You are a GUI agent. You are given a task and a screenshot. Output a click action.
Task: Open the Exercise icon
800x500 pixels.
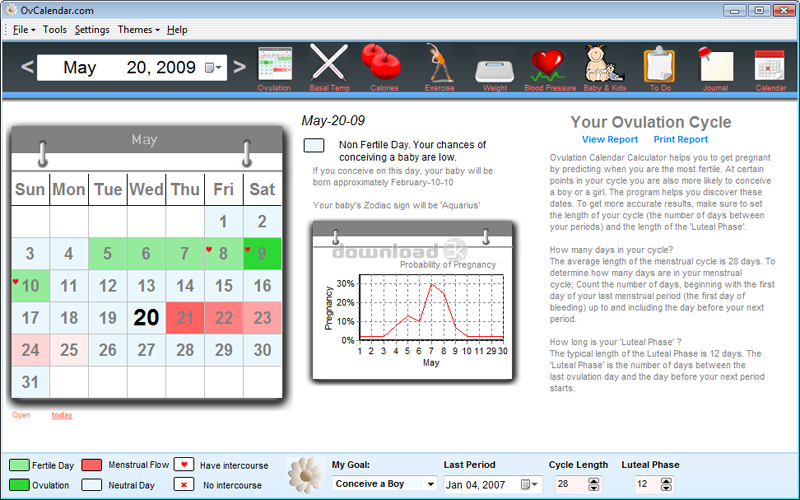tap(439, 63)
